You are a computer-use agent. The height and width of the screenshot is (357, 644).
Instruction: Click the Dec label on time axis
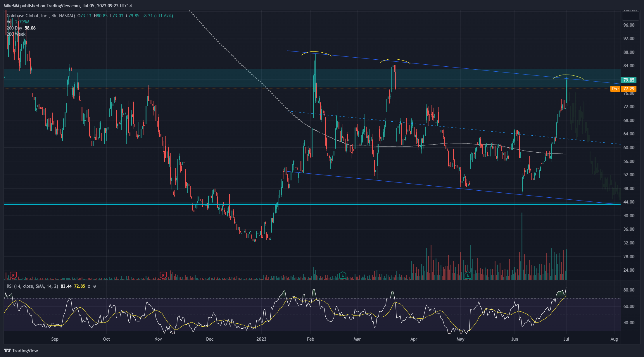(x=210, y=339)
